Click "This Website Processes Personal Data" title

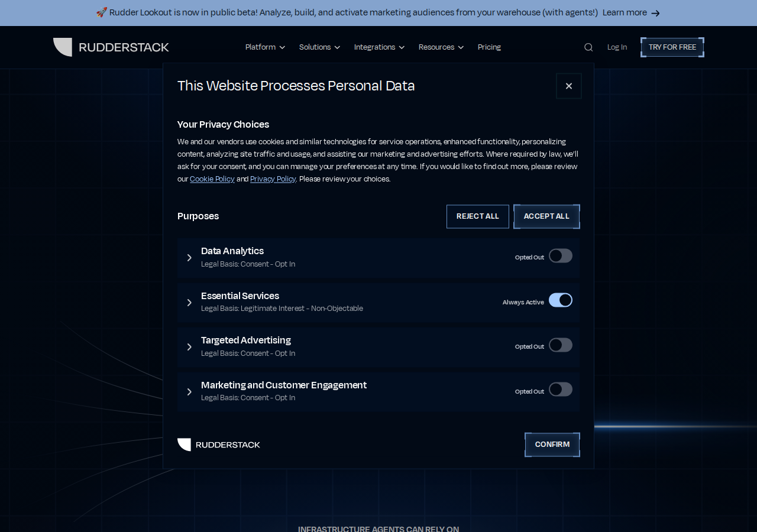296,86
